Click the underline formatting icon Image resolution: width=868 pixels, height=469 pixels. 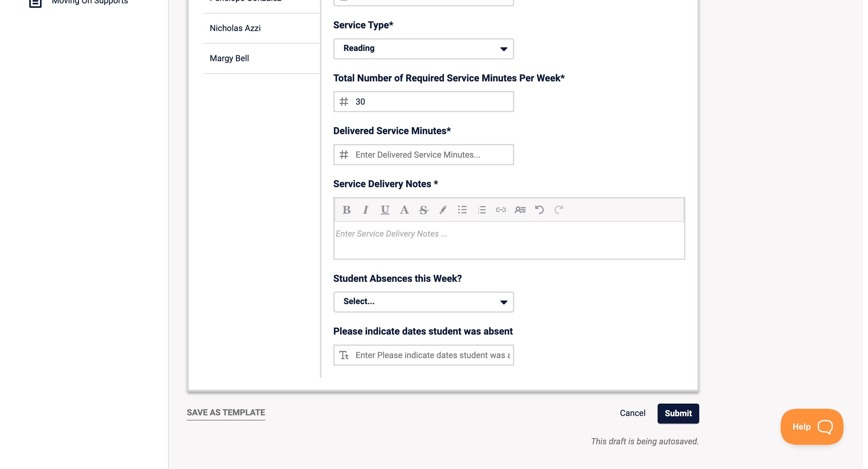(385, 210)
